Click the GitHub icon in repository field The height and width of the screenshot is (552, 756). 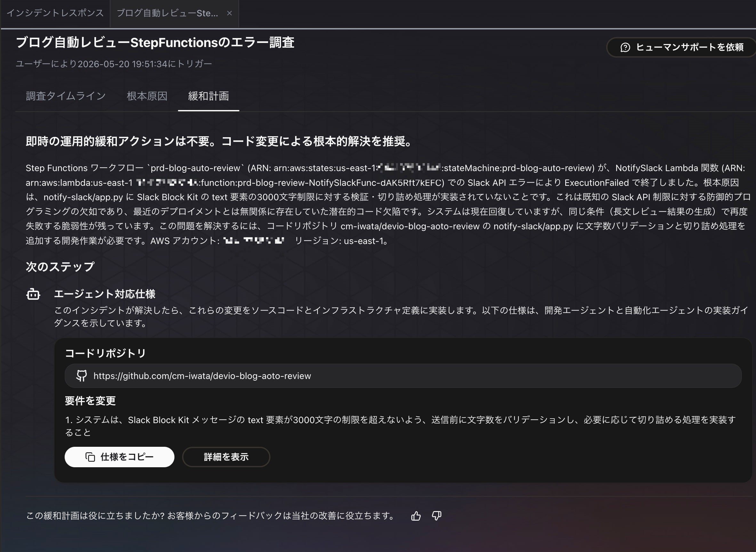81,376
